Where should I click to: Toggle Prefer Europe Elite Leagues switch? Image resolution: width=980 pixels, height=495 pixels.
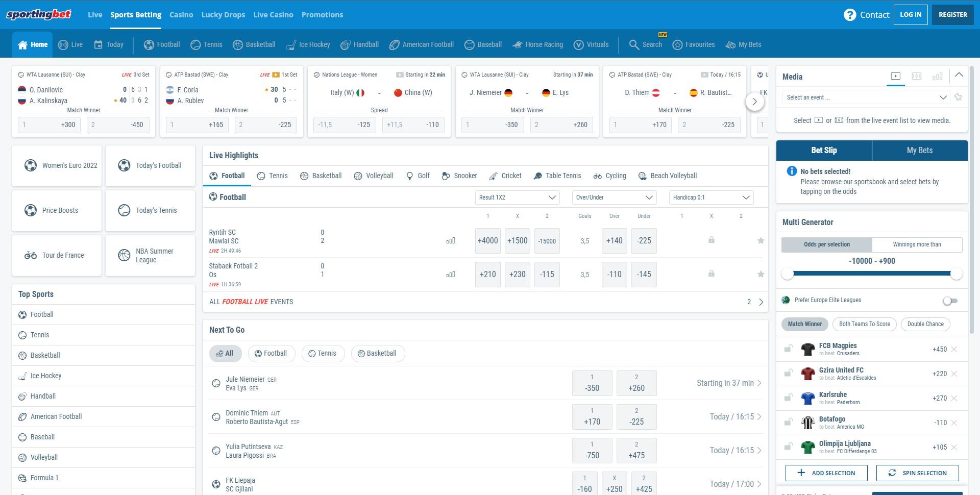tap(950, 301)
